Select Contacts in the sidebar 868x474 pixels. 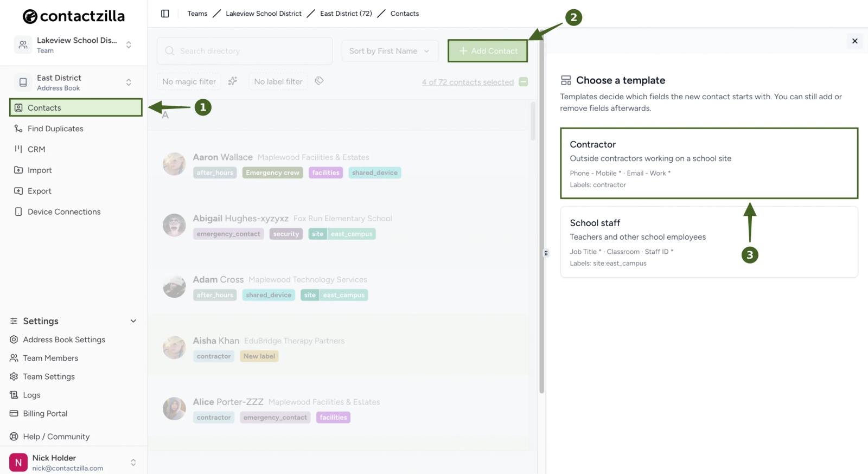coord(75,107)
